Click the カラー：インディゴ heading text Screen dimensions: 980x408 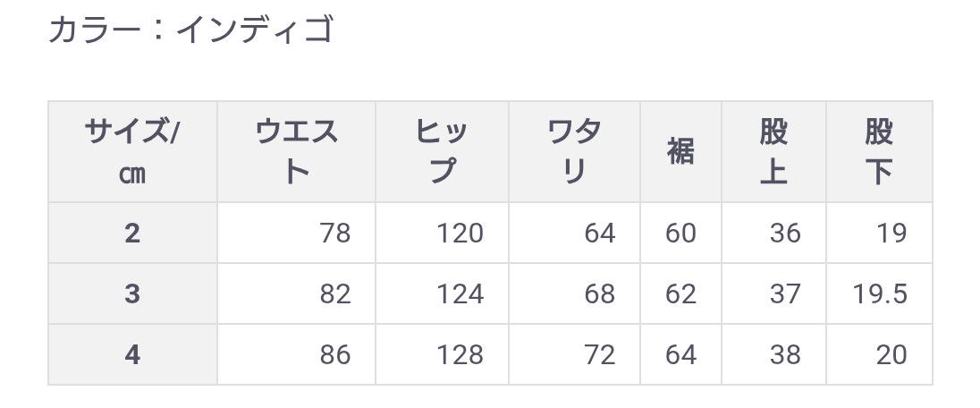(190, 30)
